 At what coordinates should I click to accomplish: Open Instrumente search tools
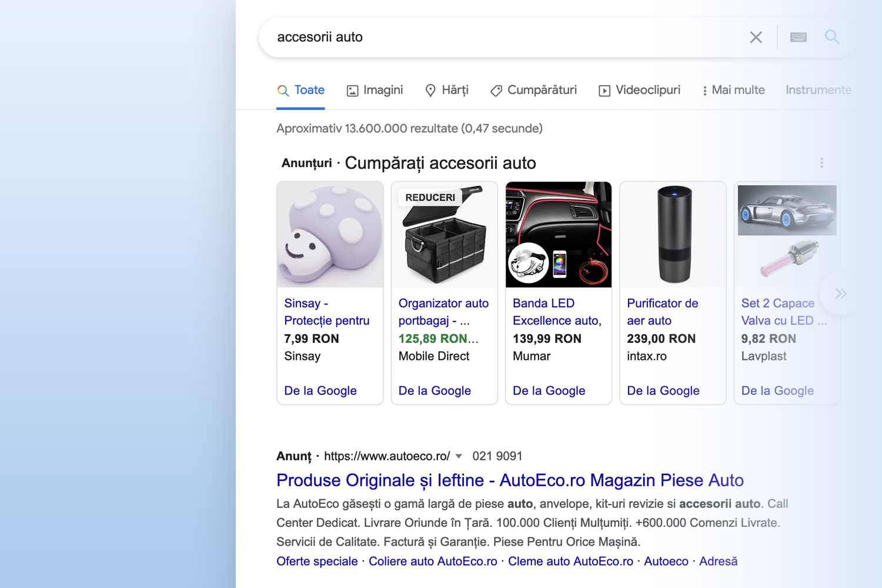(x=818, y=90)
